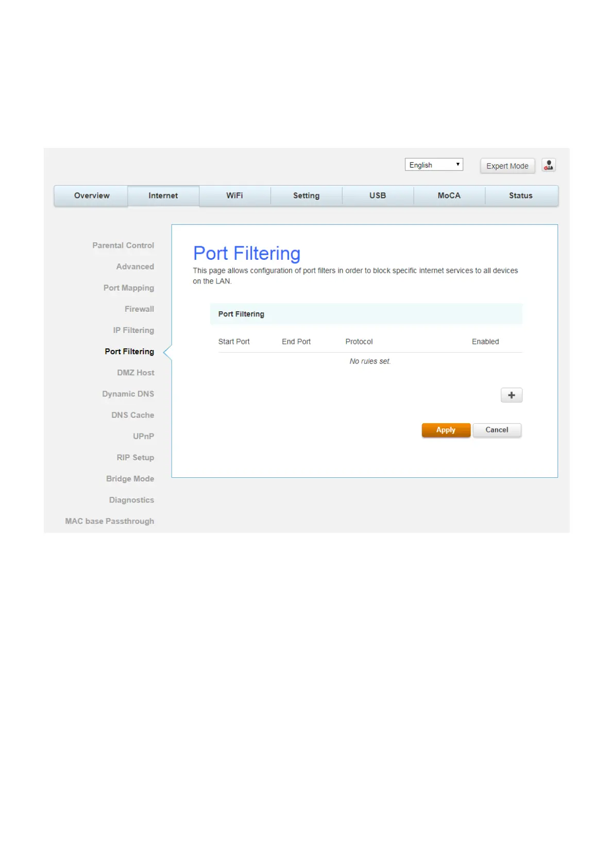Select the Setting tab
Image resolution: width=613 pixels, height=868 pixels.
point(306,195)
